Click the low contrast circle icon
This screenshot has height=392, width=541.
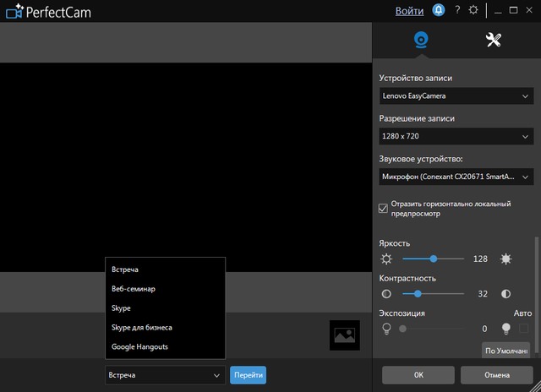pyautogui.click(x=387, y=294)
